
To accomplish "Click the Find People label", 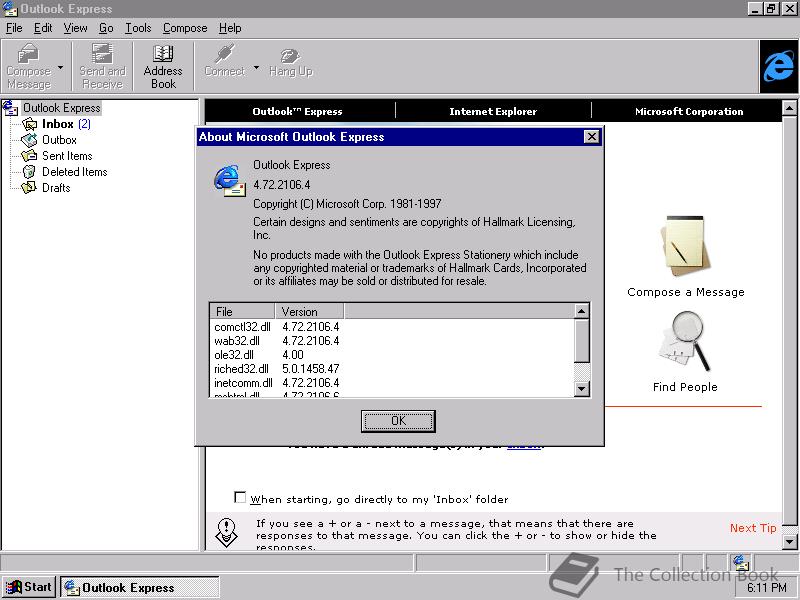I will click(x=685, y=387).
